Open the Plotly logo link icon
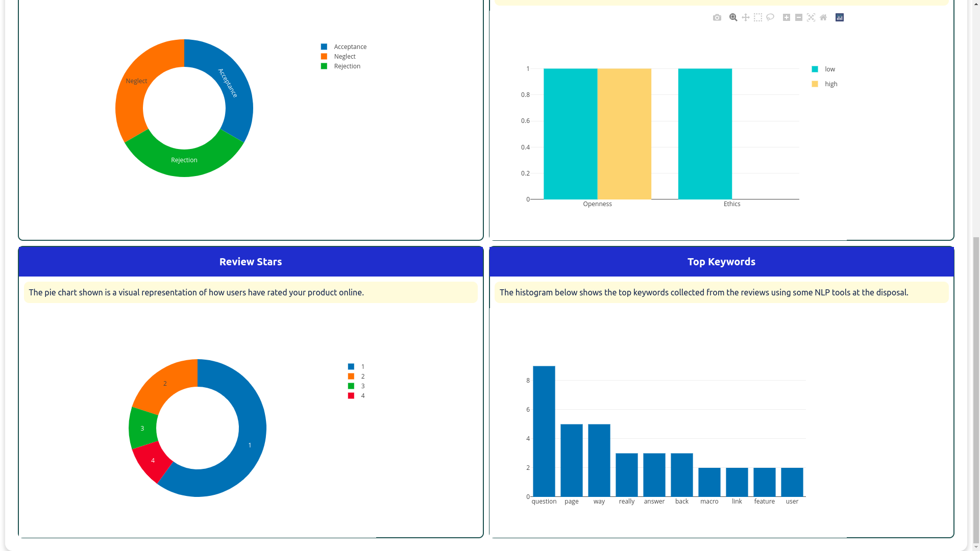 click(840, 18)
